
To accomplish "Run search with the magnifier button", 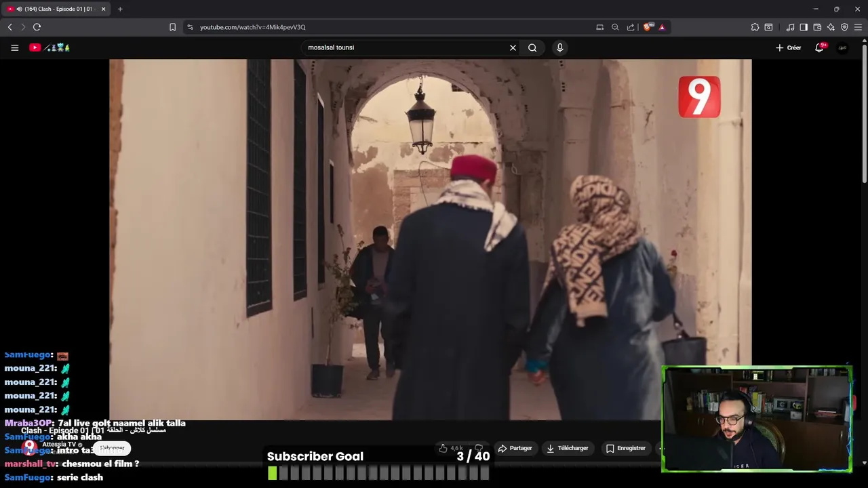I will click(532, 47).
